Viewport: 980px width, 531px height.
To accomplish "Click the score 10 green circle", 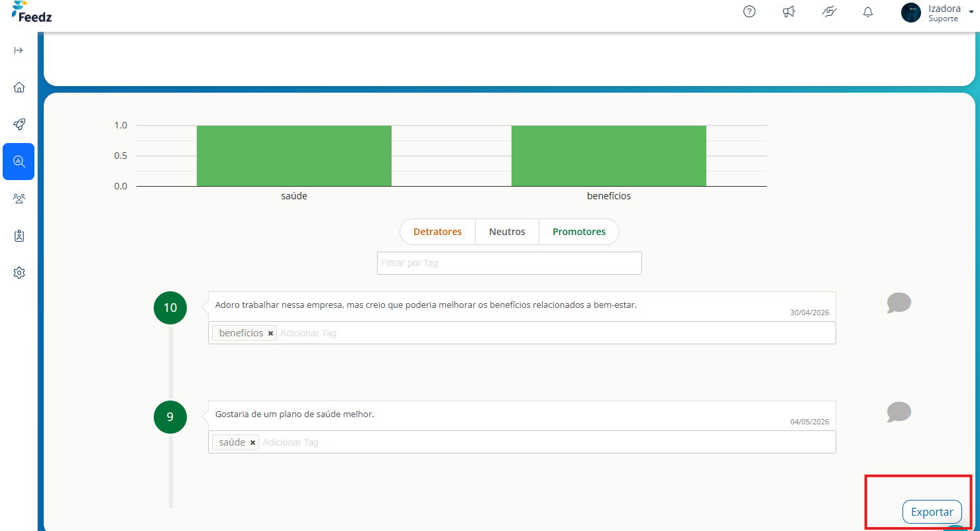I will tap(170, 308).
